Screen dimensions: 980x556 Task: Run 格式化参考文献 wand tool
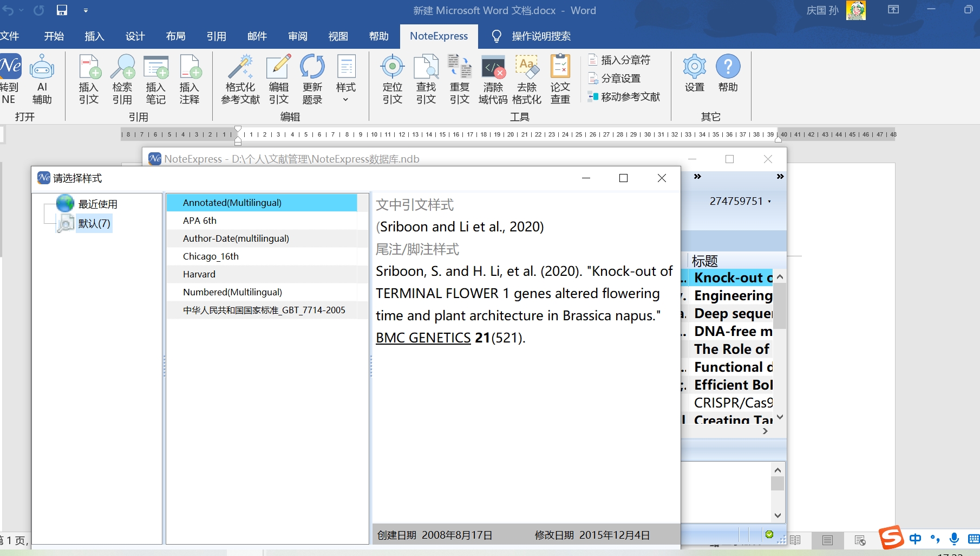pos(240,79)
